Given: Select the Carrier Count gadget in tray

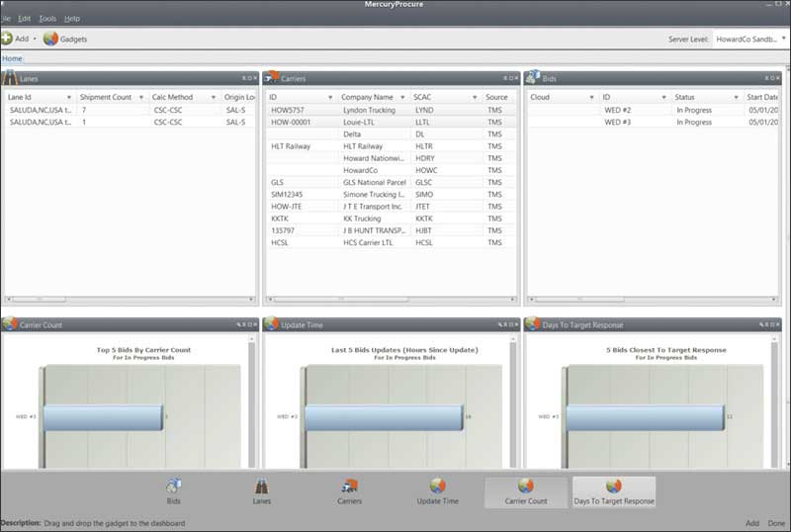Looking at the screenshot, I should click(526, 492).
